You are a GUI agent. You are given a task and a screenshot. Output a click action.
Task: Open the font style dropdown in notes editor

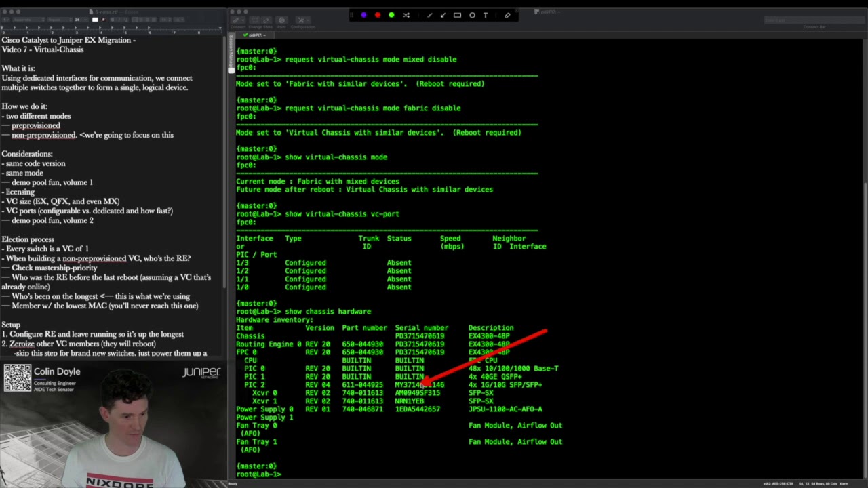point(60,20)
